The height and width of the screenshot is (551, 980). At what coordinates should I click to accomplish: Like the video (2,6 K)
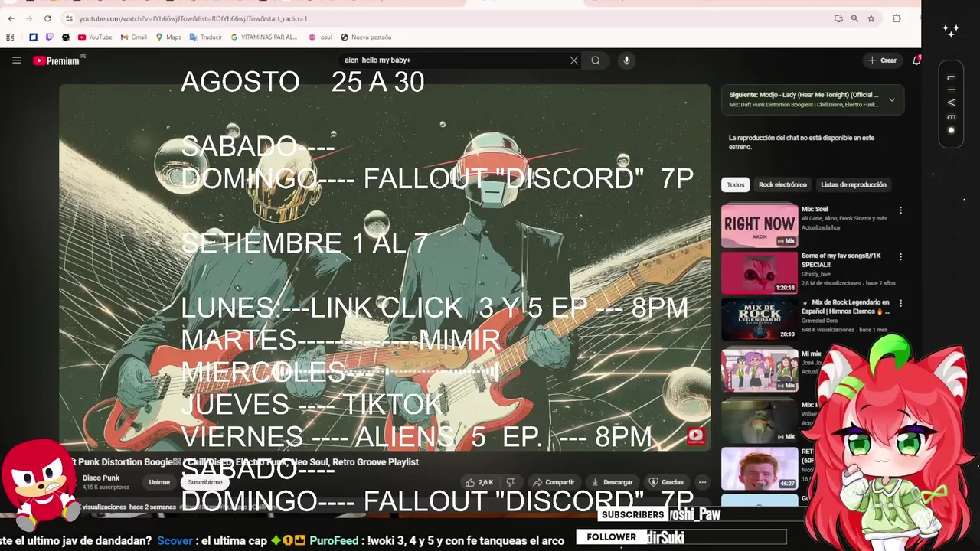tap(479, 482)
